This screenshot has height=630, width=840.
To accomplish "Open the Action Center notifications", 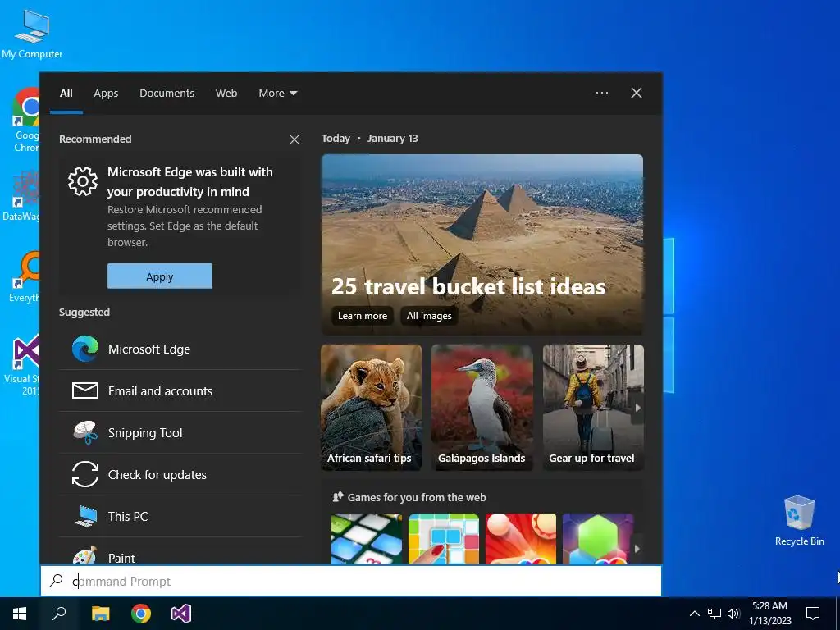I will (813, 614).
